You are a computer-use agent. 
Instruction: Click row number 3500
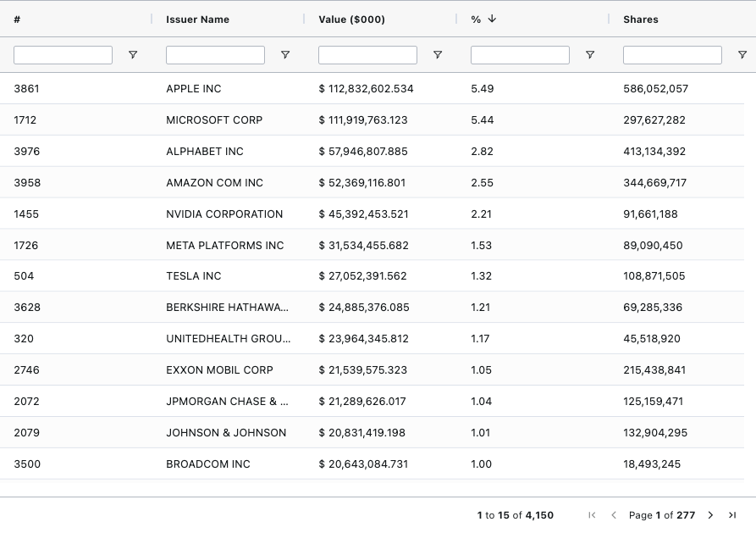click(27, 464)
